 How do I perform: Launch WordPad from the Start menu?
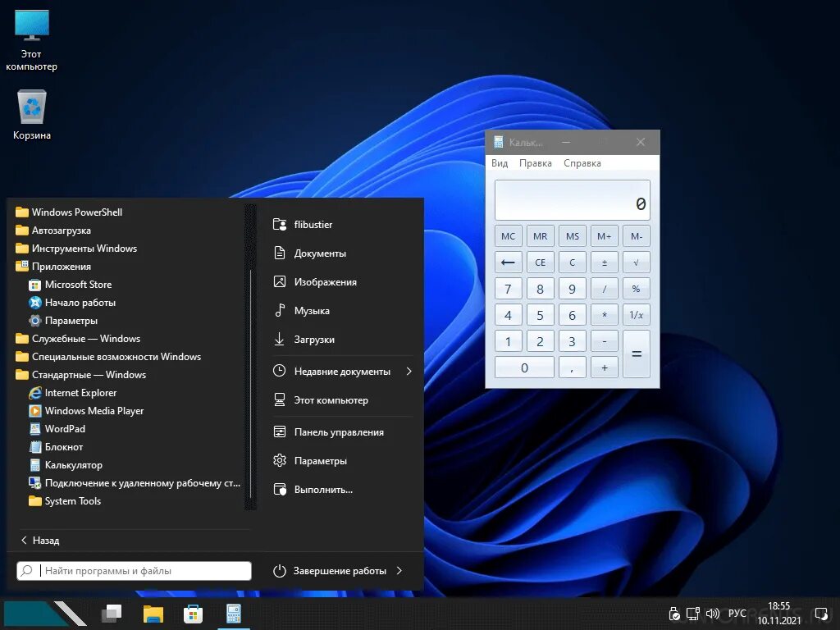(65, 428)
